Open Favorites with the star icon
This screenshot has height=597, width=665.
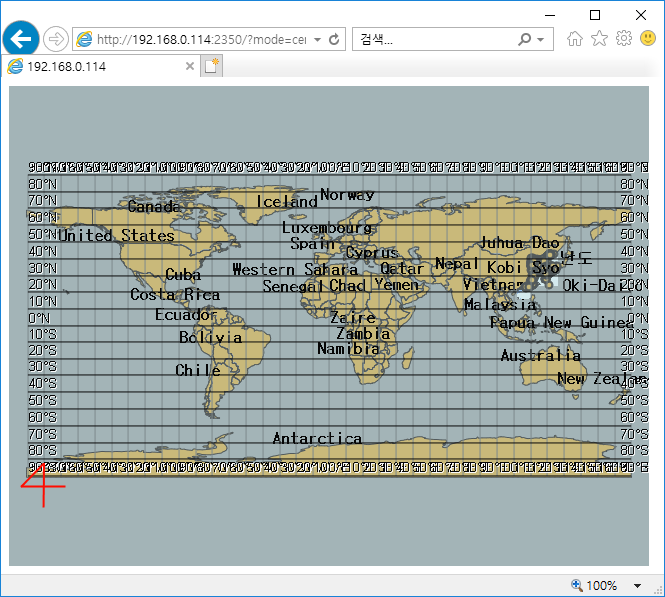599,39
